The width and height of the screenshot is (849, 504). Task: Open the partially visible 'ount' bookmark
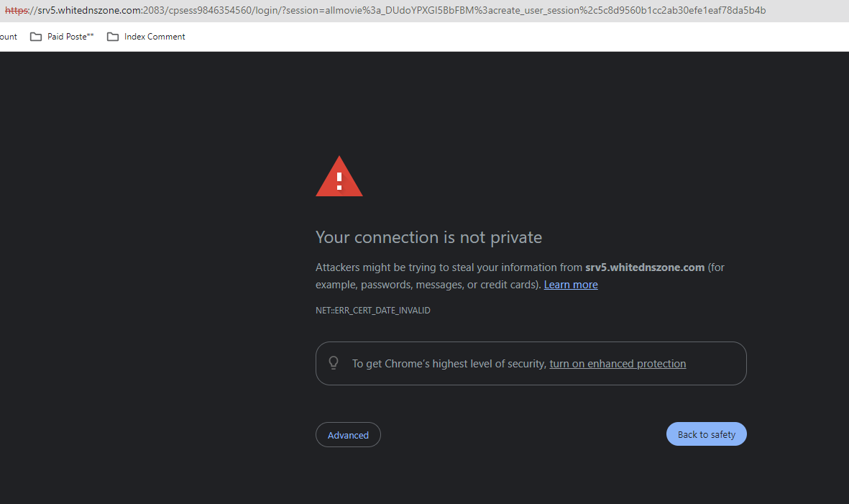coord(8,37)
